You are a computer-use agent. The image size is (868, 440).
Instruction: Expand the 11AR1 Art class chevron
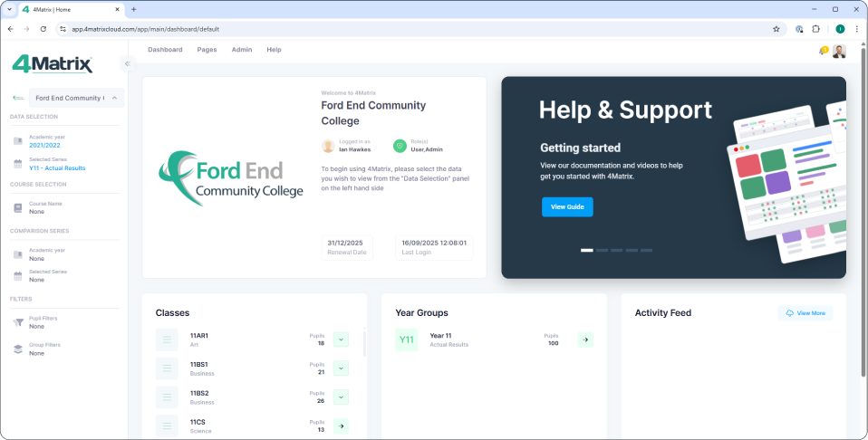tap(341, 340)
